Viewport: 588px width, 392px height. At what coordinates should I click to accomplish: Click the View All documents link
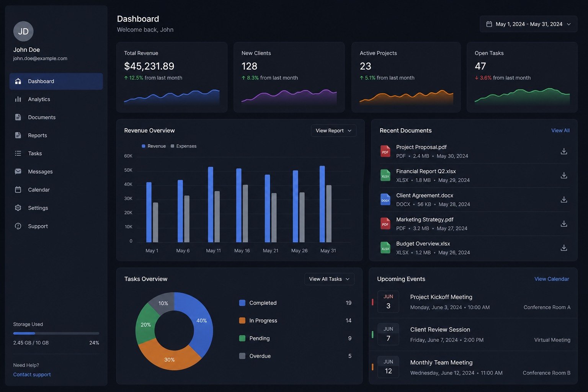coord(560,131)
